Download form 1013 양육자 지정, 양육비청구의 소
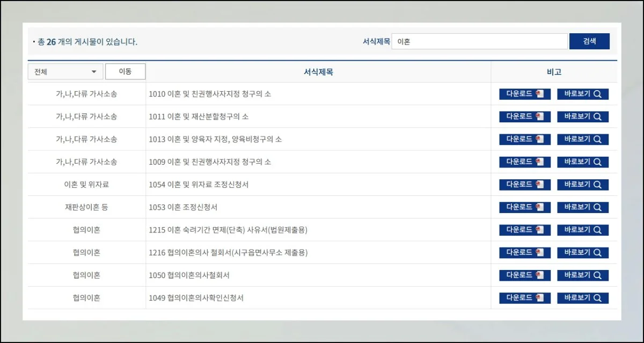 pos(525,139)
